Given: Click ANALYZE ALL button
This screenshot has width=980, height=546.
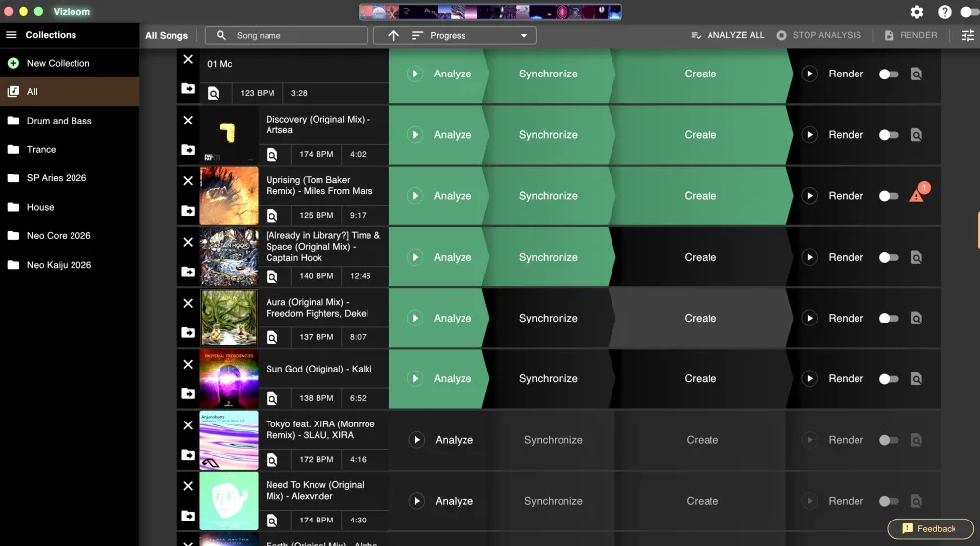Looking at the screenshot, I should click(727, 35).
